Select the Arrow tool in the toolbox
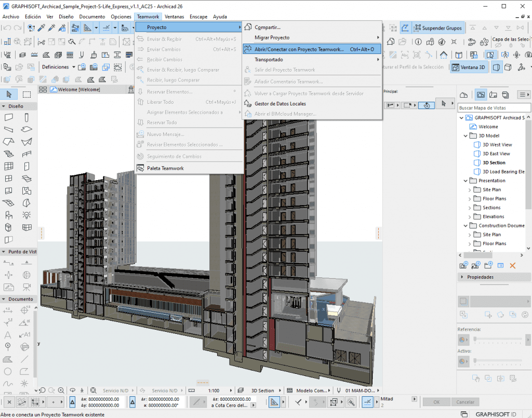Viewport: 532px width, 418px height. tap(9, 94)
